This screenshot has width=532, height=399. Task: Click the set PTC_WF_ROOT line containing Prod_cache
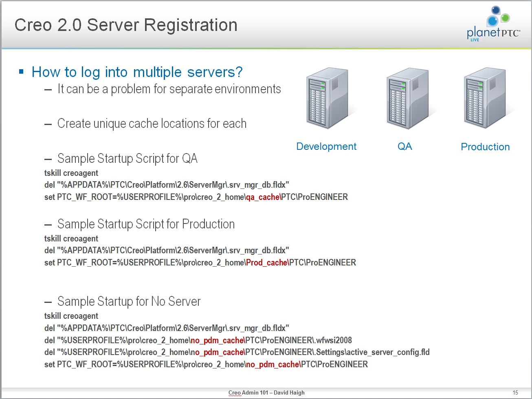[x=200, y=263]
